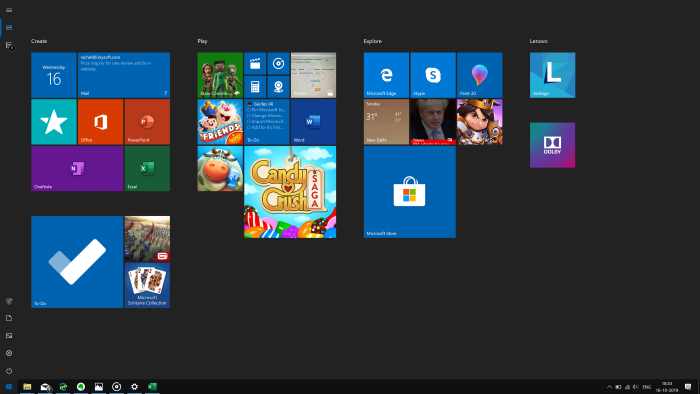Open the battery status tray icon
This screenshot has width=700, height=394.
pyautogui.click(x=618, y=387)
